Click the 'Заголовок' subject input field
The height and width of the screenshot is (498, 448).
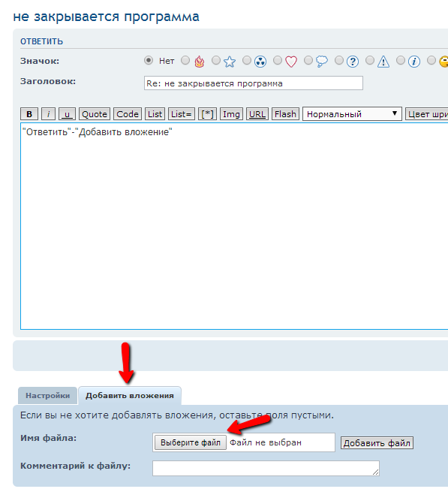[x=254, y=83]
